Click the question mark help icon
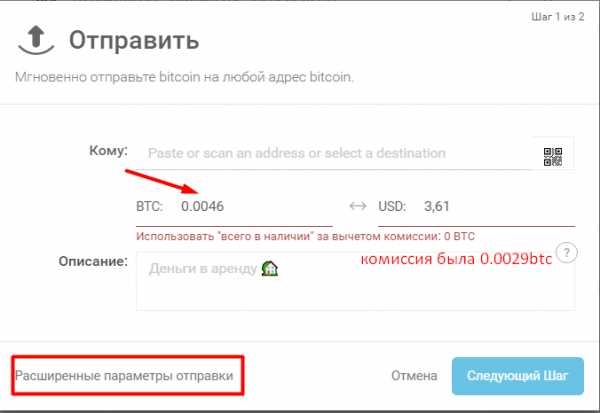Screen dimensions: 600x413 click(566, 253)
